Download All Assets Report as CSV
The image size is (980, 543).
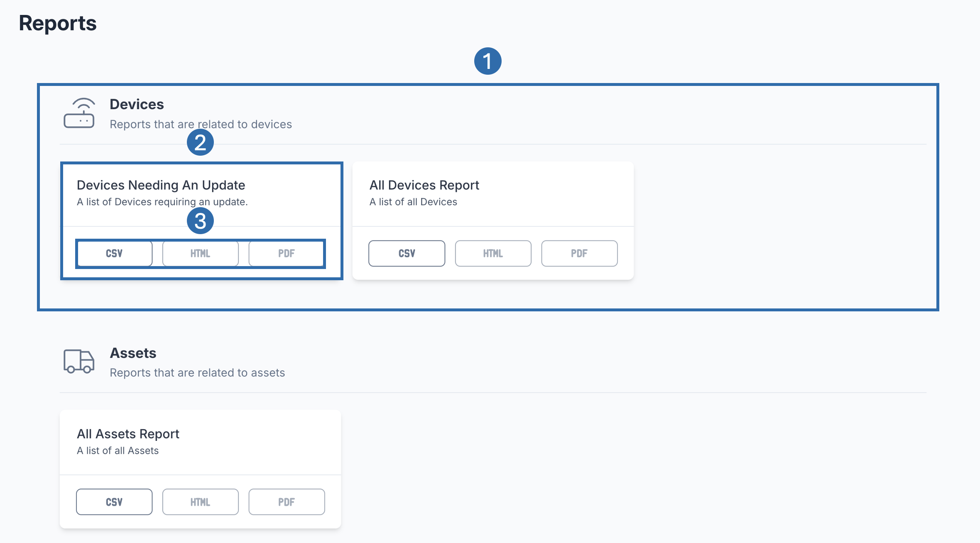114,502
